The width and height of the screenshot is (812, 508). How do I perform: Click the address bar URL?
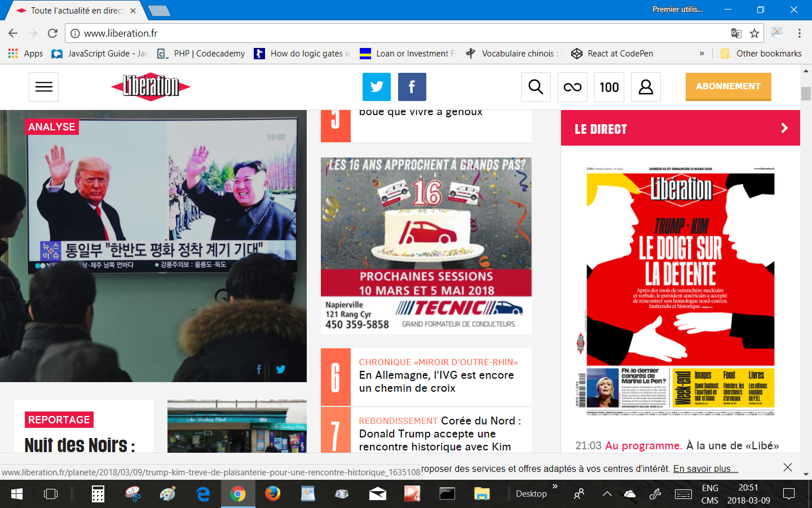tap(121, 33)
